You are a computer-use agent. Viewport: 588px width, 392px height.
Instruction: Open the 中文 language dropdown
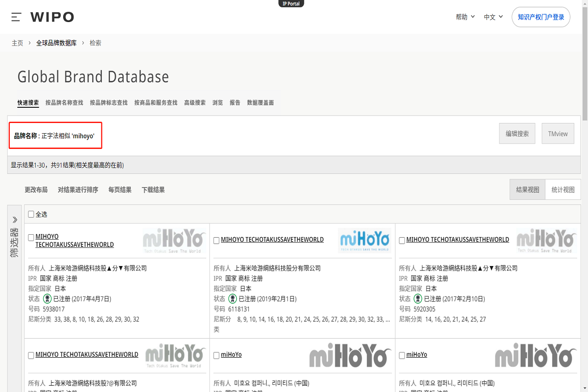click(493, 17)
